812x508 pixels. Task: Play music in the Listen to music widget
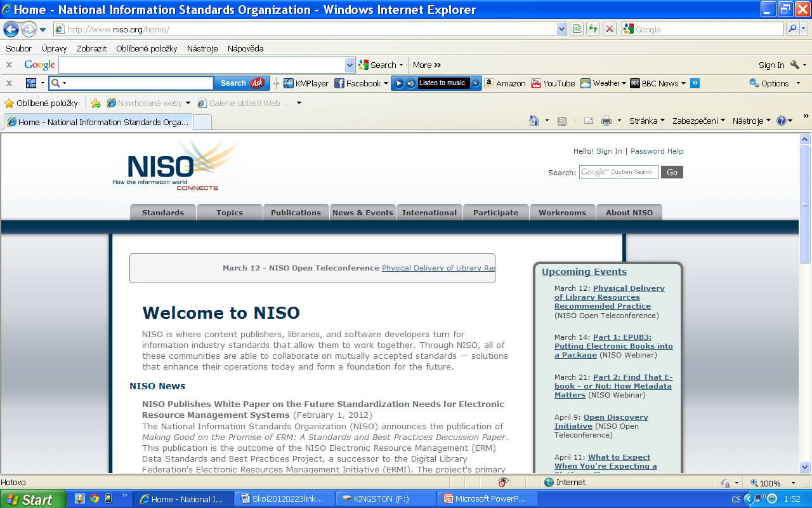[x=399, y=83]
